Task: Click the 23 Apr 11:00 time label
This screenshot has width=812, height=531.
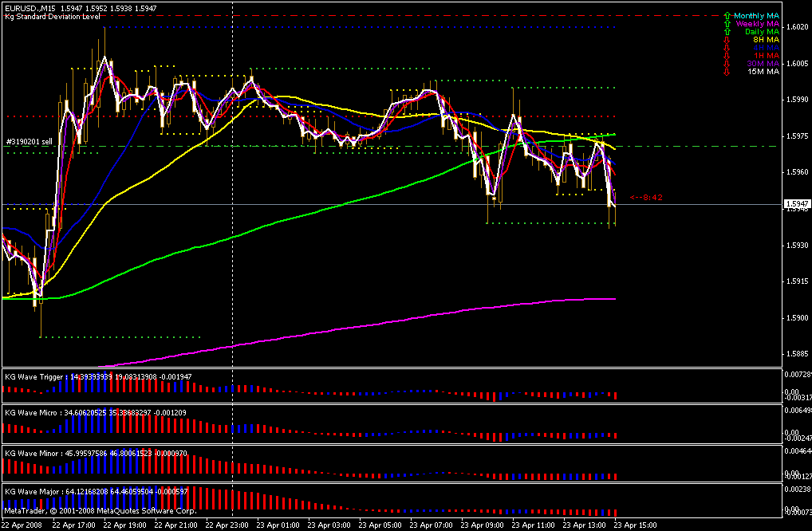Action: [x=534, y=525]
